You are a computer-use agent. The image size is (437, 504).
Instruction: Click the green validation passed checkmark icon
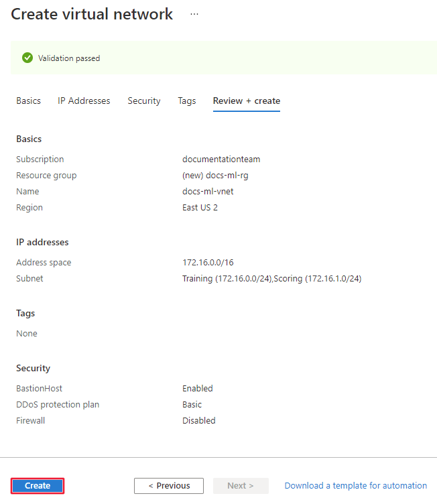(x=27, y=58)
